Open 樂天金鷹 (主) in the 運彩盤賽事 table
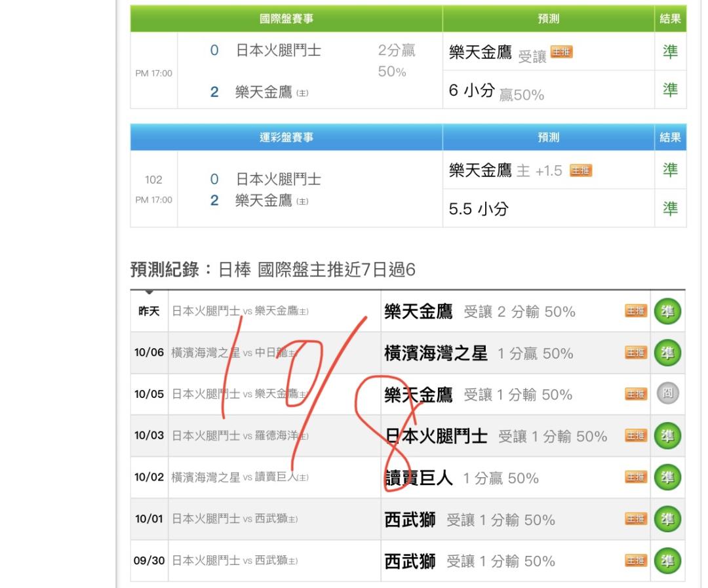Image resolution: width=708 pixels, height=588 pixels. point(272,200)
